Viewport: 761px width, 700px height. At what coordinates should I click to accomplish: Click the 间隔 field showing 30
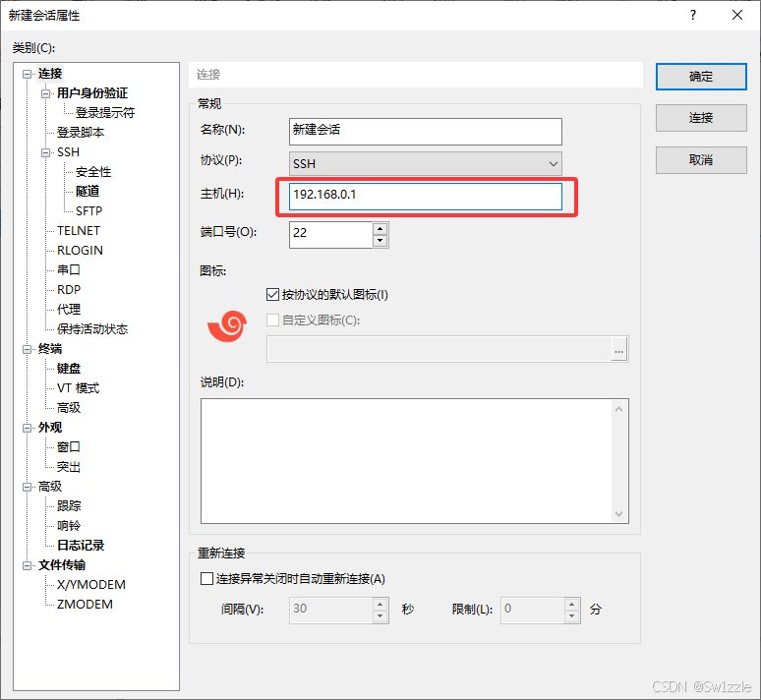(x=331, y=611)
